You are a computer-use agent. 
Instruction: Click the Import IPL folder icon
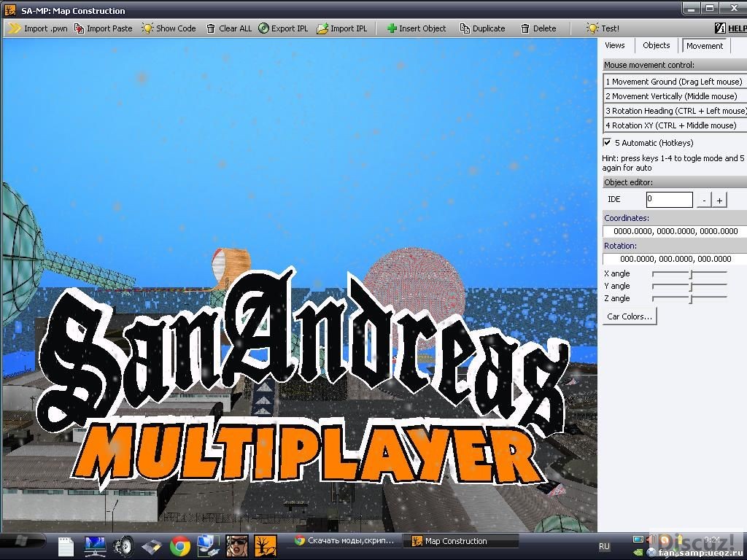point(322,28)
